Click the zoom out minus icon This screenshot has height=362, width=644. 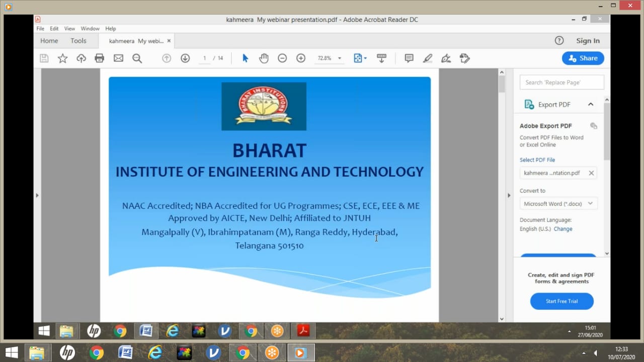[282, 58]
